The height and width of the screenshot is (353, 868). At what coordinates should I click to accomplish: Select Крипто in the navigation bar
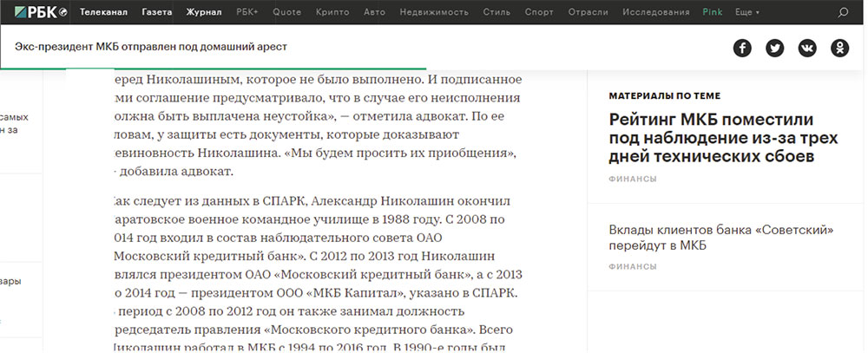coord(330,13)
